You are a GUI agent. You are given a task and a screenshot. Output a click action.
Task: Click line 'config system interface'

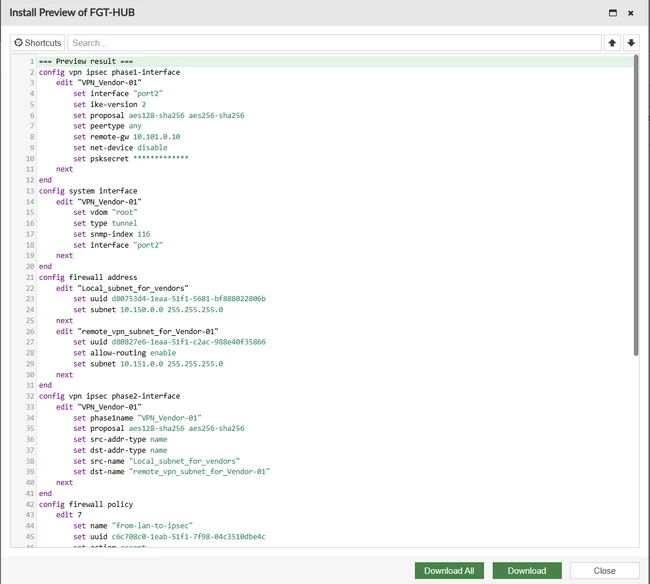88,191
